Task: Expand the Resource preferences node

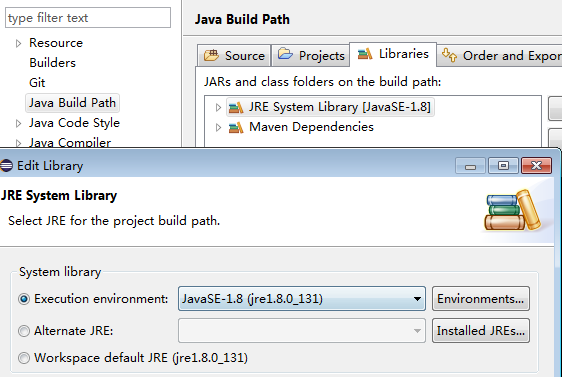Action: [x=18, y=43]
